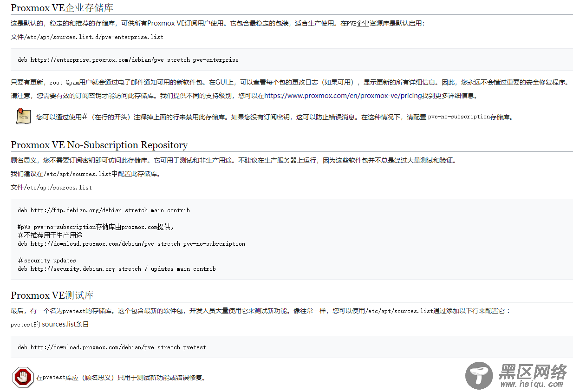Click paragraph starting "只要有更新，root @pam"
573x392 pixels.
pyautogui.click(x=290, y=82)
